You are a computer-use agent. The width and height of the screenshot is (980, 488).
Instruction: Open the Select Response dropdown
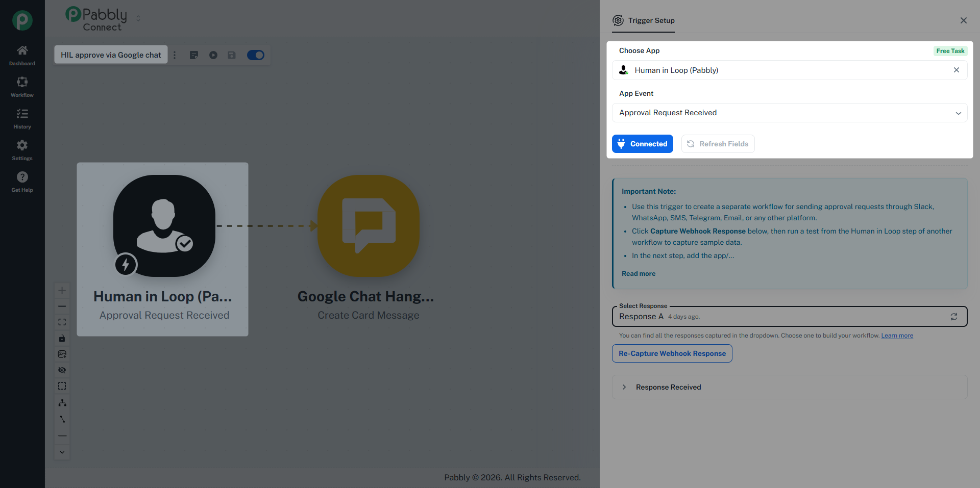790,317
